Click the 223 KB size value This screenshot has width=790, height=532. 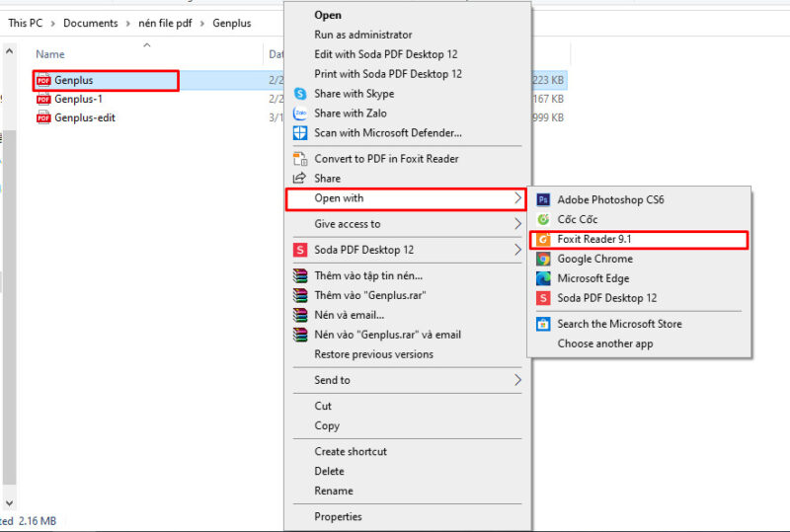pyautogui.click(x=548, y=80)
